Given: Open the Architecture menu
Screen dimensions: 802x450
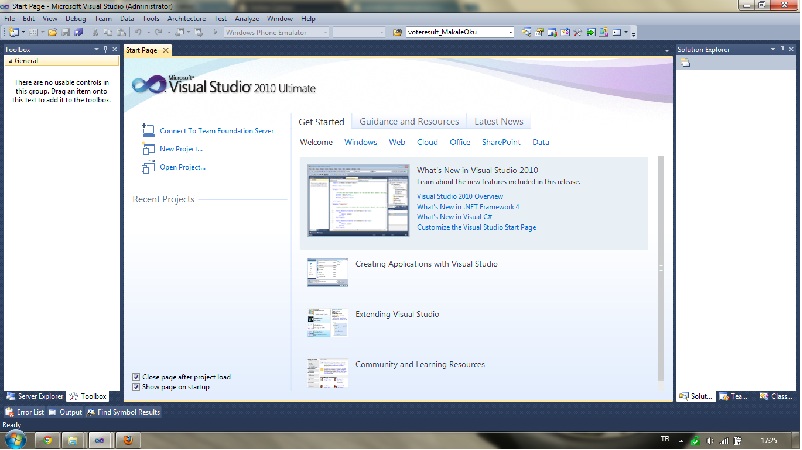Looking at the screenshot, I should (187, 18).
